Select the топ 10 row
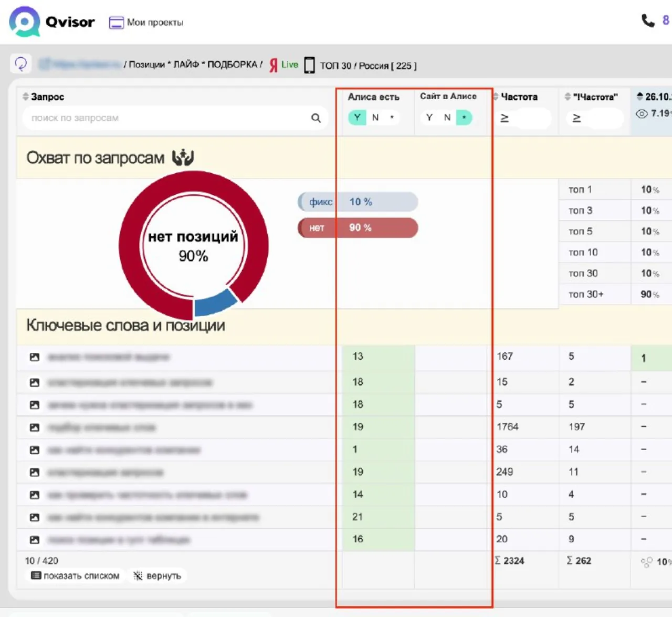Viewport: 672px width, 617px height. pos(615,253)
